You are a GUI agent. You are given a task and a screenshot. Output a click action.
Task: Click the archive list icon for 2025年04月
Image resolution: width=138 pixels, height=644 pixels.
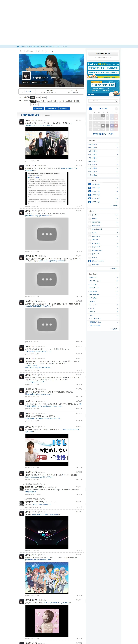90,188
